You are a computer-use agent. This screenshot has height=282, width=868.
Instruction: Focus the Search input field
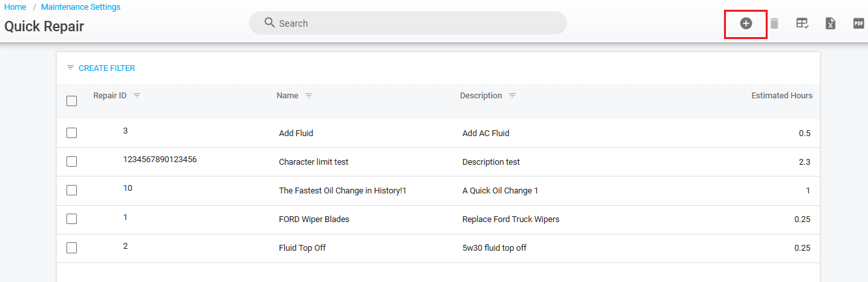tap(417, 23)
